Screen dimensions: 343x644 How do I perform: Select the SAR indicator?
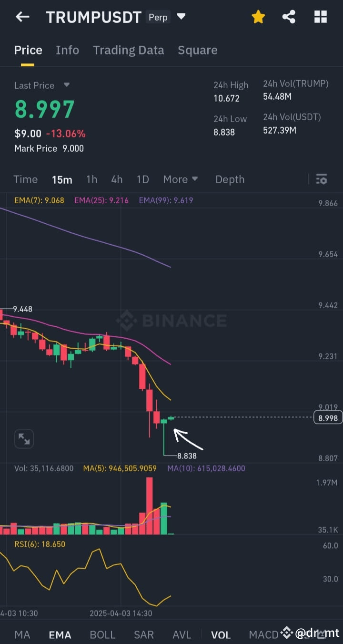pyautogui.click(x=144, y=634)
